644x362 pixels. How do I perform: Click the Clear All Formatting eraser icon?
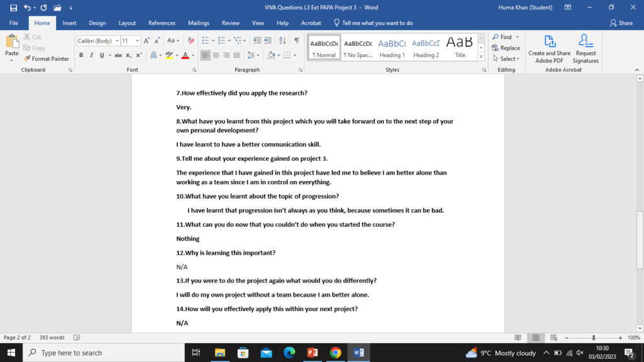191,40
